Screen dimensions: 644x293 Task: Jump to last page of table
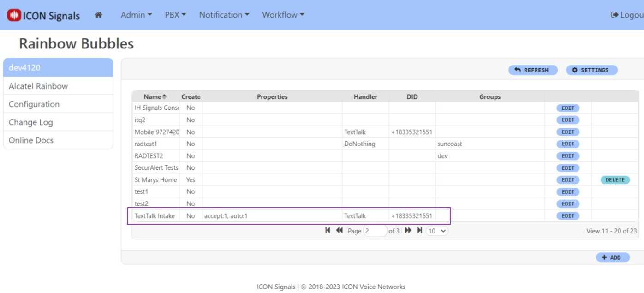(x=420, y=231)
